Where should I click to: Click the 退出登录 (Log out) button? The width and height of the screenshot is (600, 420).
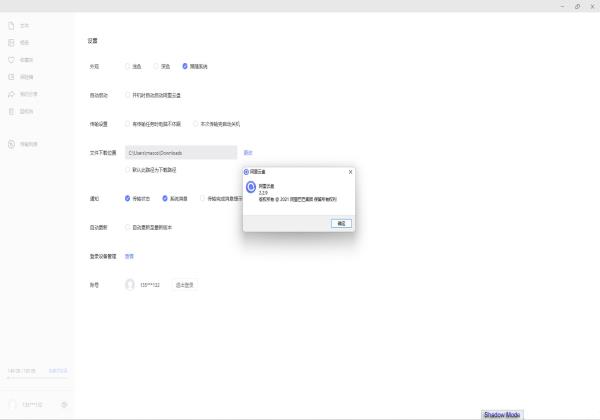[x=184, y=285]
